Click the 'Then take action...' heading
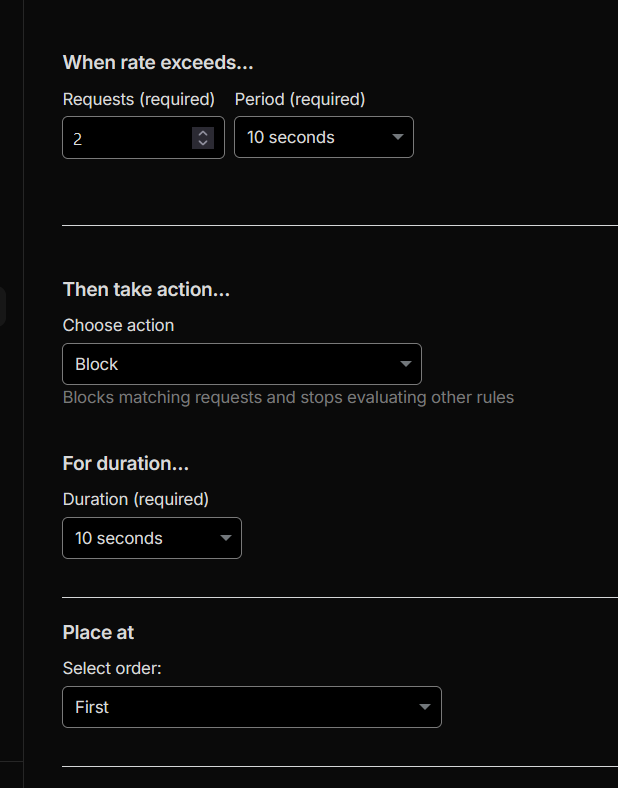The width and height of the screenshot is (618, 788). click(146, 289)
